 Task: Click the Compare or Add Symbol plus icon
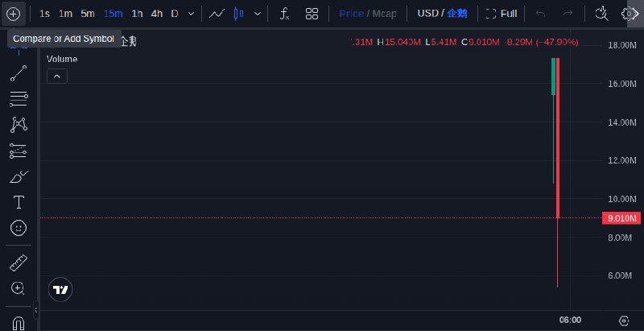point(14,14)
